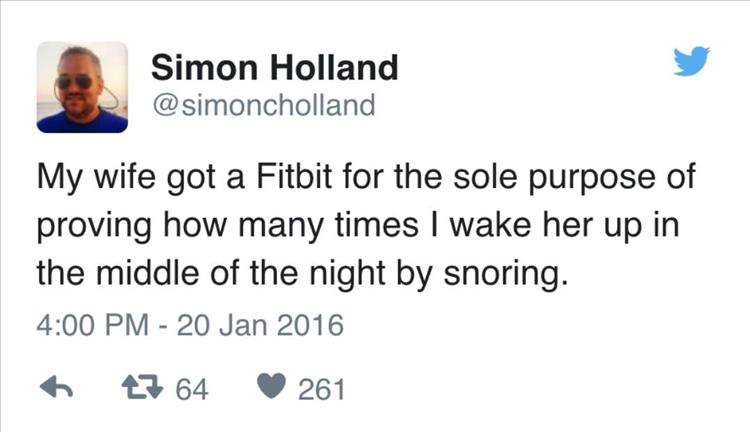This screenshot has height=432, width=750.
Task: Click the line starting proving how many
Action: pyautogui.click(x=358, y=226)
